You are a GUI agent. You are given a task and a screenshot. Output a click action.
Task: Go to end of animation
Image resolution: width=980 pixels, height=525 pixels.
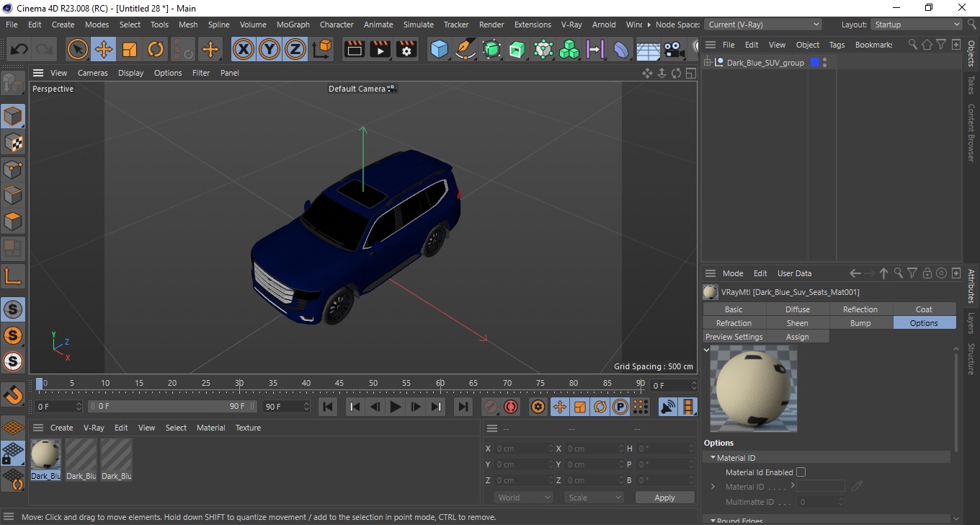pos(463,407)
